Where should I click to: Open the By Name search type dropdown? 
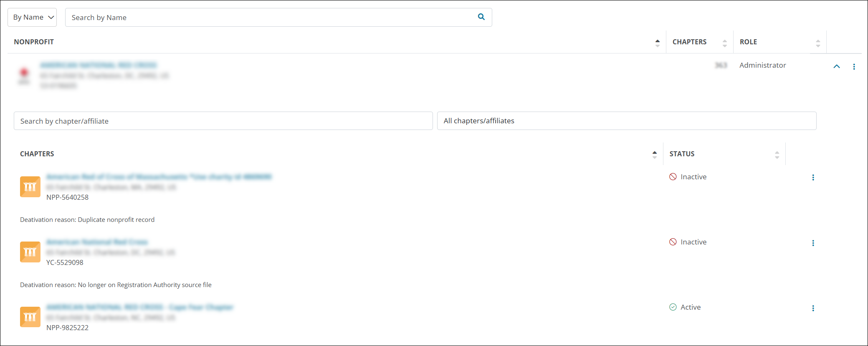(x=32, y=17)
